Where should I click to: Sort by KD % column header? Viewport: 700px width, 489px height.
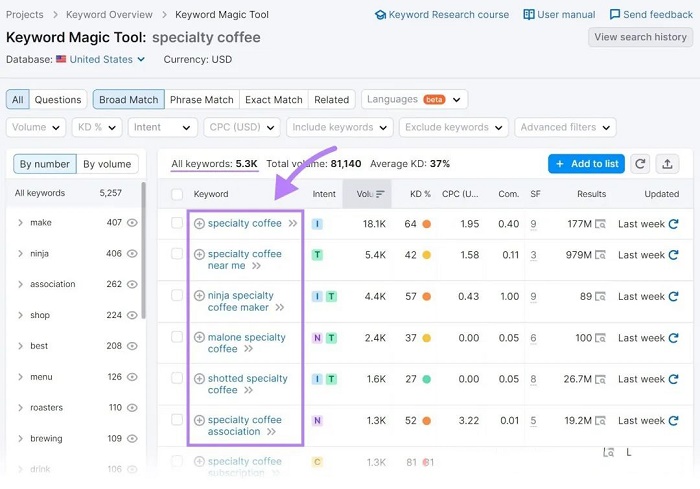pyautogui.click(x=420, y=194)
